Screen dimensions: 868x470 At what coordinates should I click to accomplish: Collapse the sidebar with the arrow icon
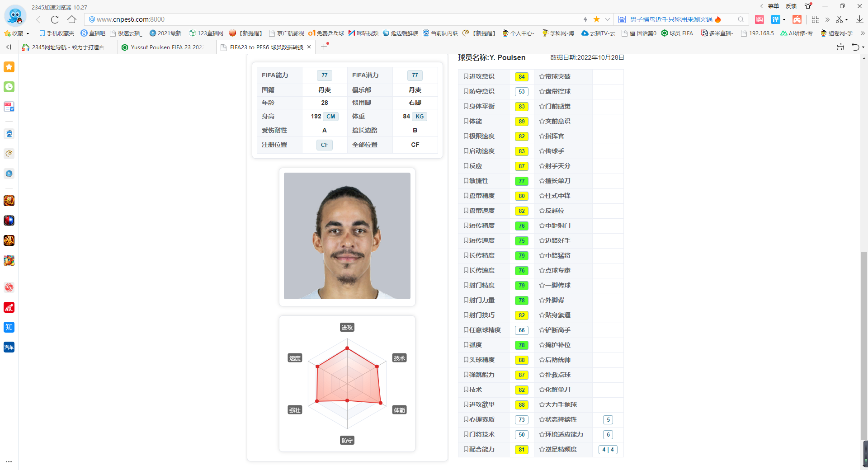pos(9,47)
